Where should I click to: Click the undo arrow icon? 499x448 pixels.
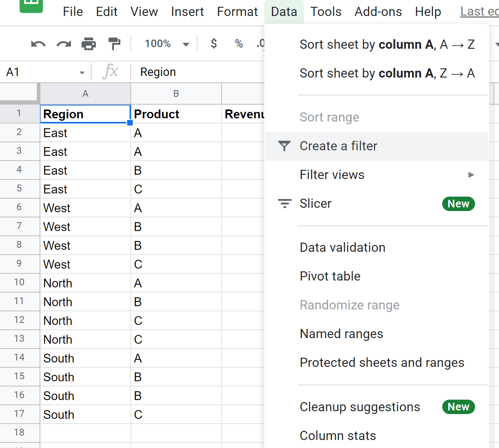(38, 44)
